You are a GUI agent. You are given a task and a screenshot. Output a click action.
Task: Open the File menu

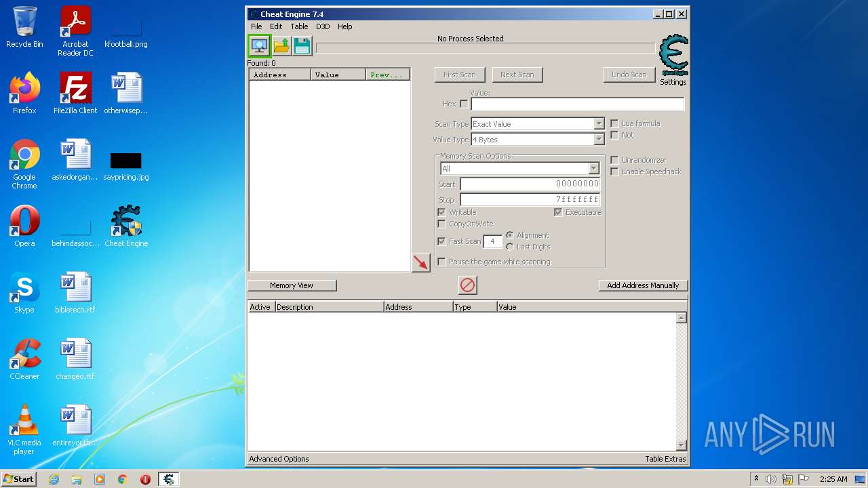click(x=256, y=26)
